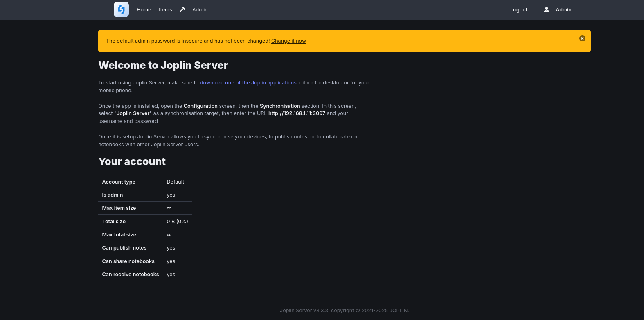Click the 'Default' account type value
The height and width of the screenshot is (320, 644).
click(175, 182)
